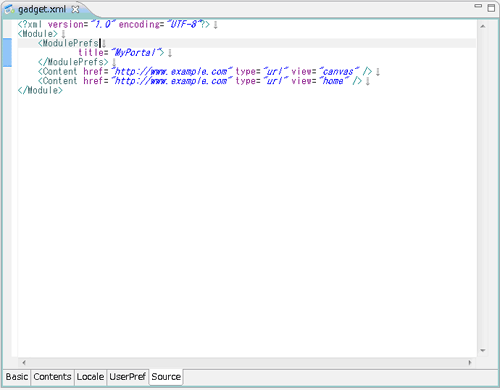The image size is (500, 390).
Task: Switch to the Basic tab
Action: pos(17,377)
